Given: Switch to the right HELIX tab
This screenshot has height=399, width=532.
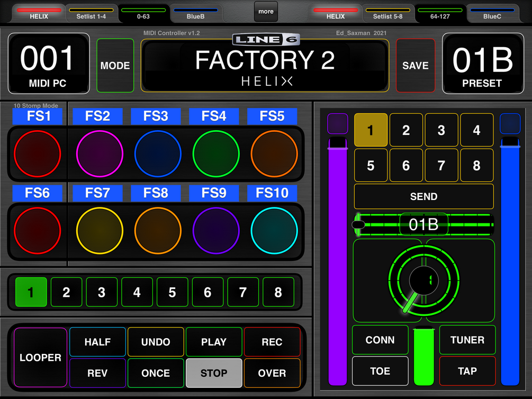Looking at the screenshot, I should 336,14.
